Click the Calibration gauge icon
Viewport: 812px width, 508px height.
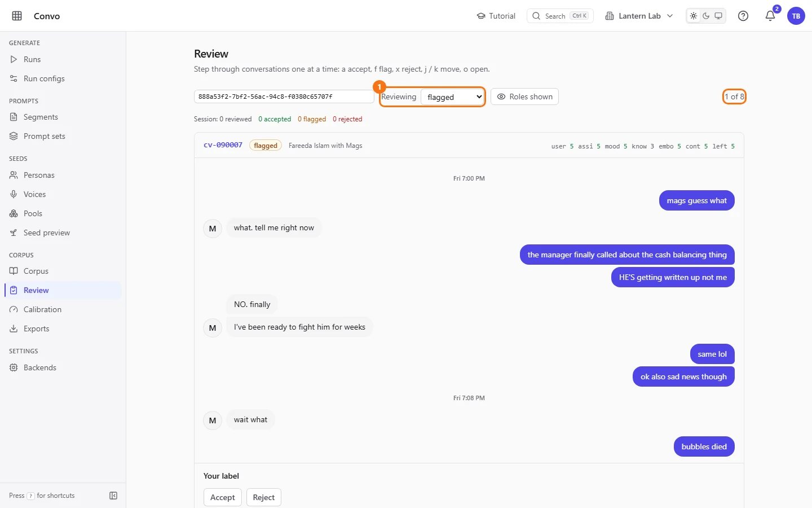[x=14, y=309]
